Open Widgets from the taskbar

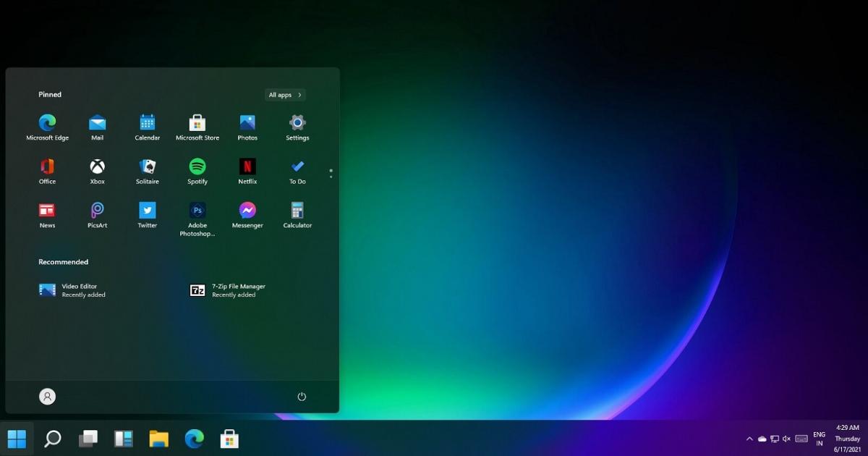coord(123,438)
